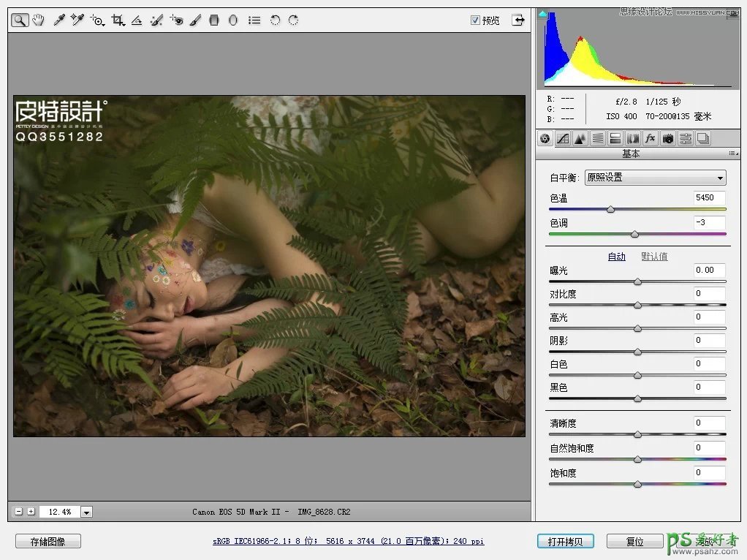This screenshot has height=560, width=747.
Task: Uncheck the 预览 preview checkbox
Action: 475,20
